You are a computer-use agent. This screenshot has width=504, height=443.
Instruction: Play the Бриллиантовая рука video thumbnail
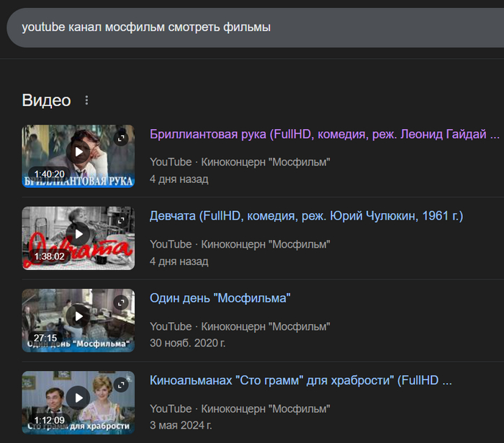pos(78,152)
